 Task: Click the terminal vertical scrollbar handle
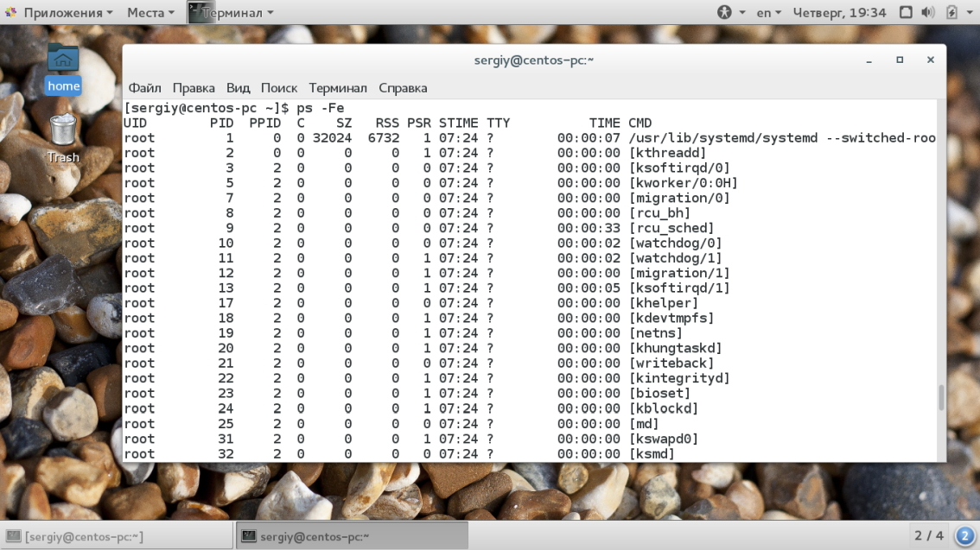(x=940, y=397)
